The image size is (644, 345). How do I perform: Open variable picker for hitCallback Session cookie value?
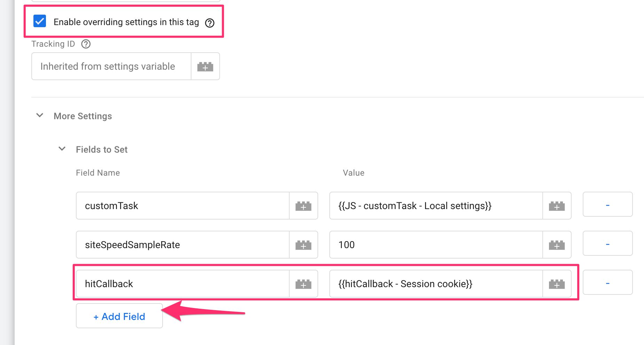coord(557,284)
